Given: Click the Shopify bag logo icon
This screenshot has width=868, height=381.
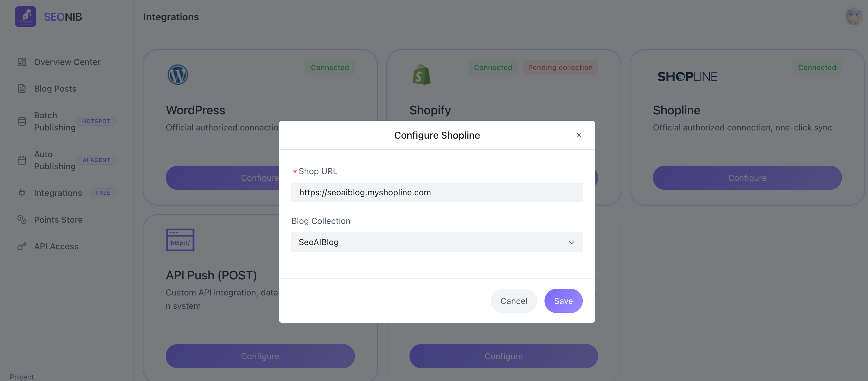Looking at the screenshot, I should pyautogui.click(x=421, y=74).
